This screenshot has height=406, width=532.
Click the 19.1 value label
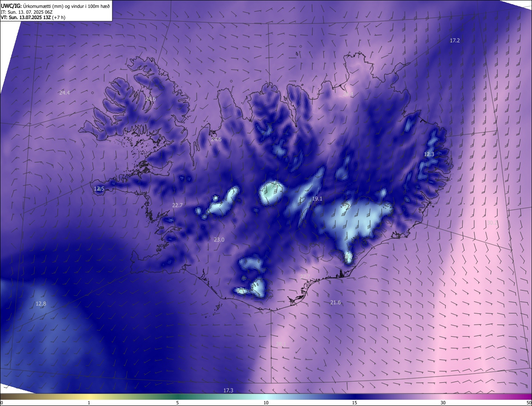coord(317,199)
